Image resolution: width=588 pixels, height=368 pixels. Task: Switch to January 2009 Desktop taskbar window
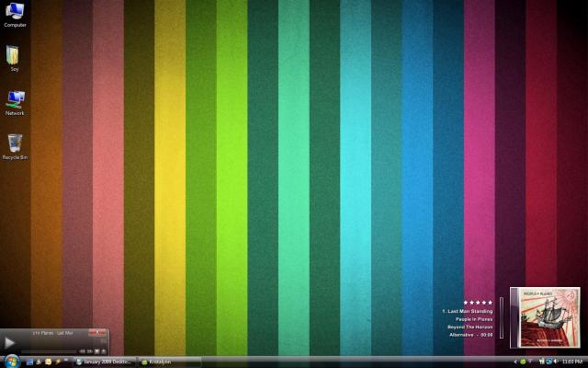pos(105,362)
